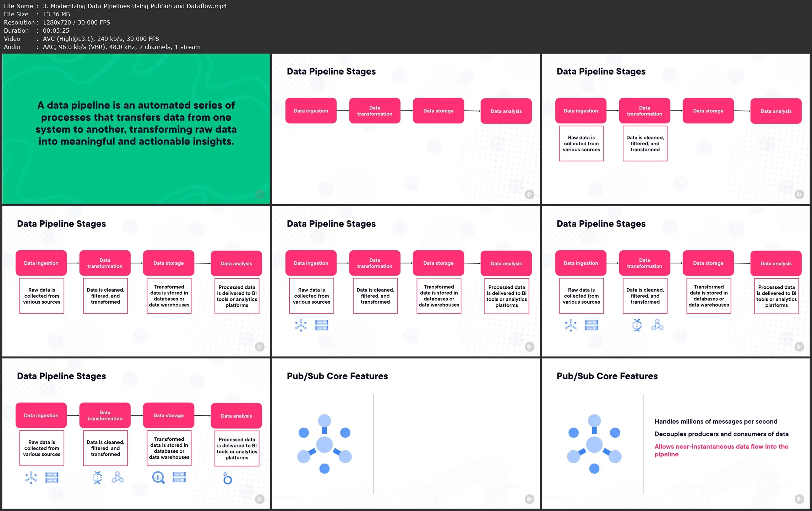Viewport: 812px width, 511px height.
Task: Click the Pub/Sub icon in the frame with only ingestion icons
Action: pyautogui.click(x=301, y=325)
